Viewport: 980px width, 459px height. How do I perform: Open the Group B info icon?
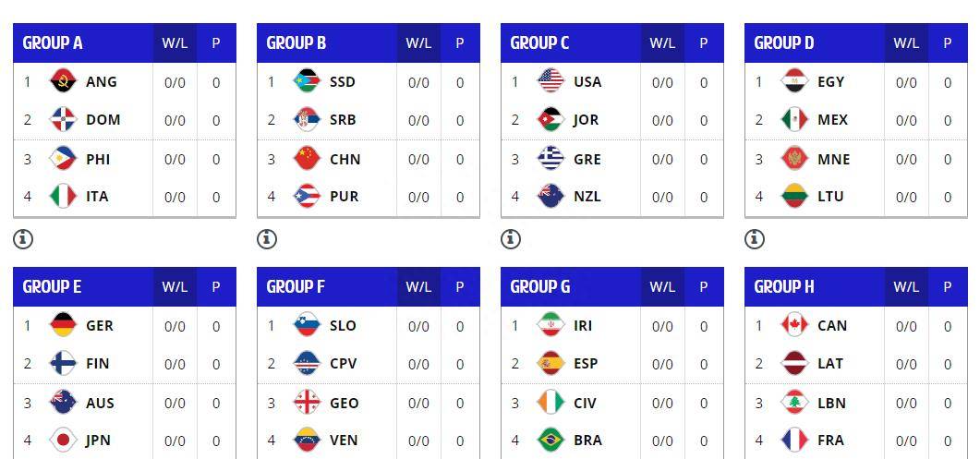[x=267, y=239]
